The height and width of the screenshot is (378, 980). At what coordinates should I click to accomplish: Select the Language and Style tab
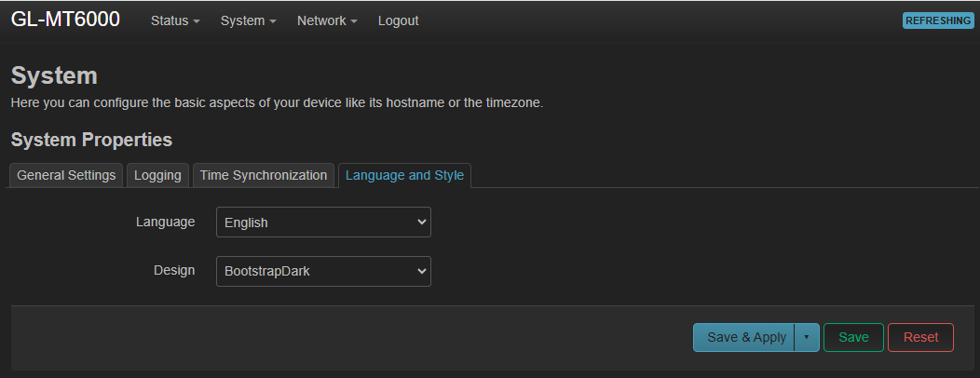tap(404, 175)
